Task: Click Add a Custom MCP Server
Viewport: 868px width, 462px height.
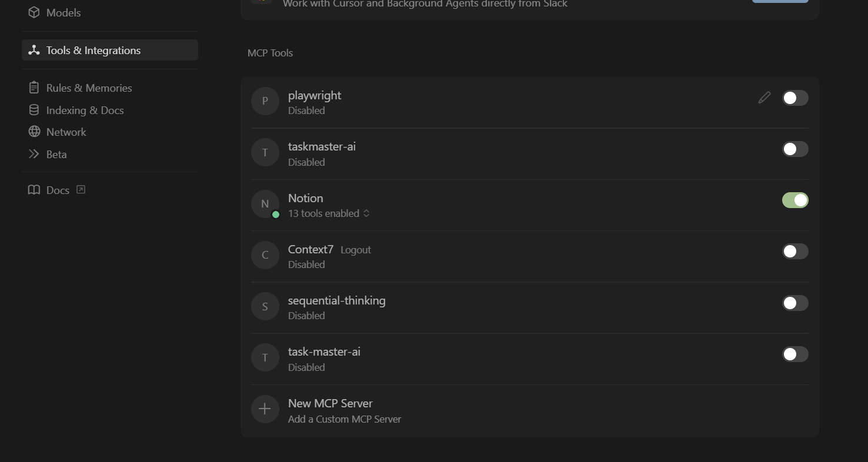Action: click(345, 419)
